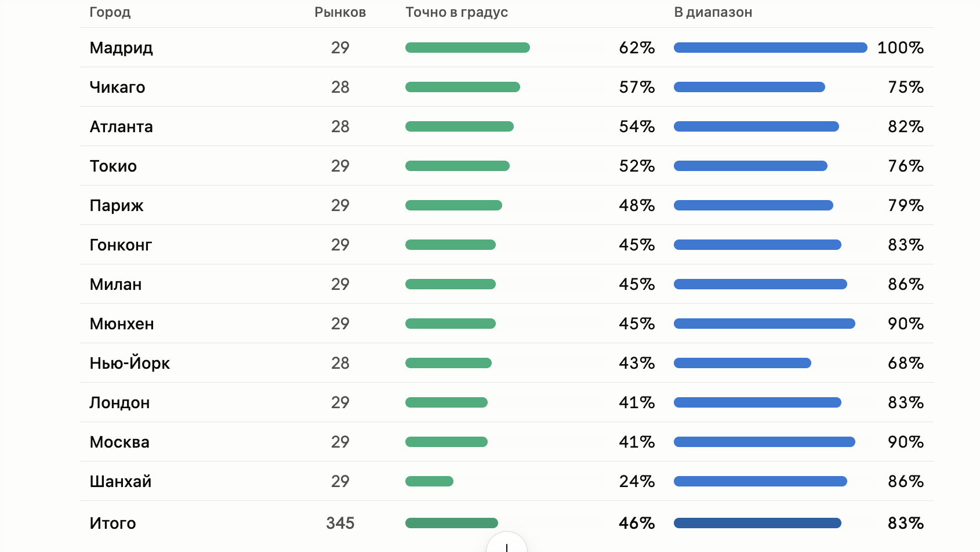Screen dimensions: 980x552
Task: Click the scroll-down arrow circle button
Action: click(x=507, y=544)
